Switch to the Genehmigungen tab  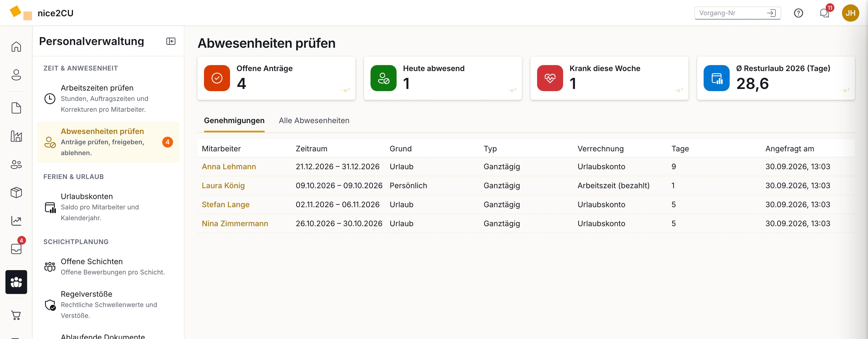(234, 120)
